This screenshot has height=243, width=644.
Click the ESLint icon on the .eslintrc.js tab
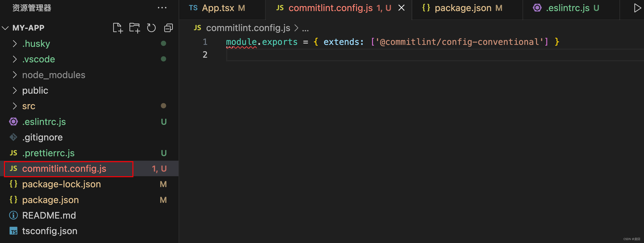click(x=537, y=8)
